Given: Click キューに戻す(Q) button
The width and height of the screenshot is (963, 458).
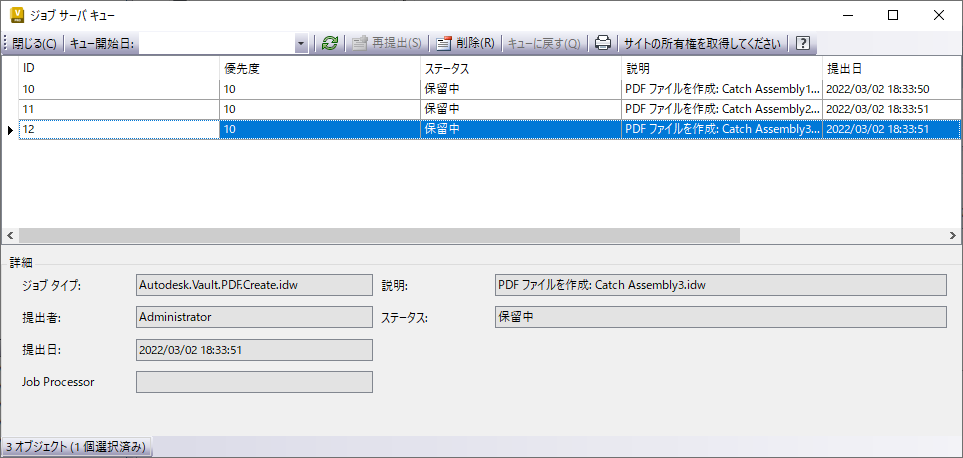Looking at the screenshot, I should click(x=544, y=44).
